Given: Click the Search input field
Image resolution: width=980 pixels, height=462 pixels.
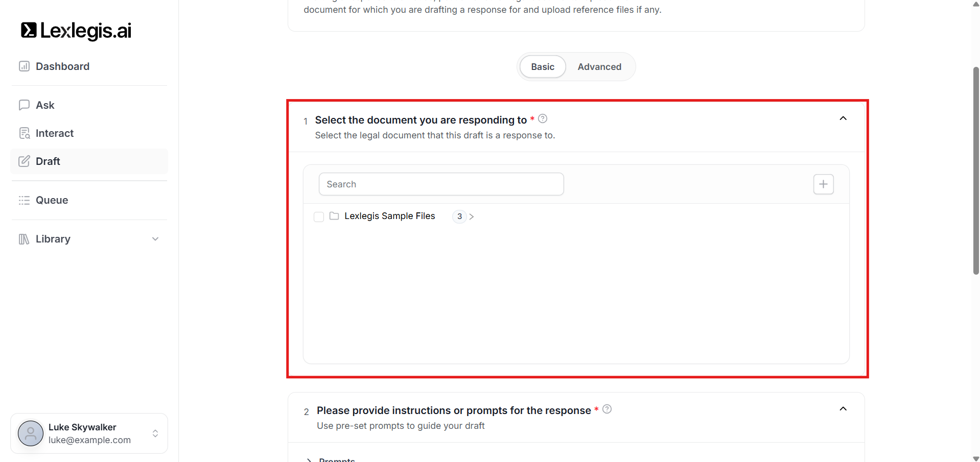Looking at the screenshot, I should (x=441, y=184).
